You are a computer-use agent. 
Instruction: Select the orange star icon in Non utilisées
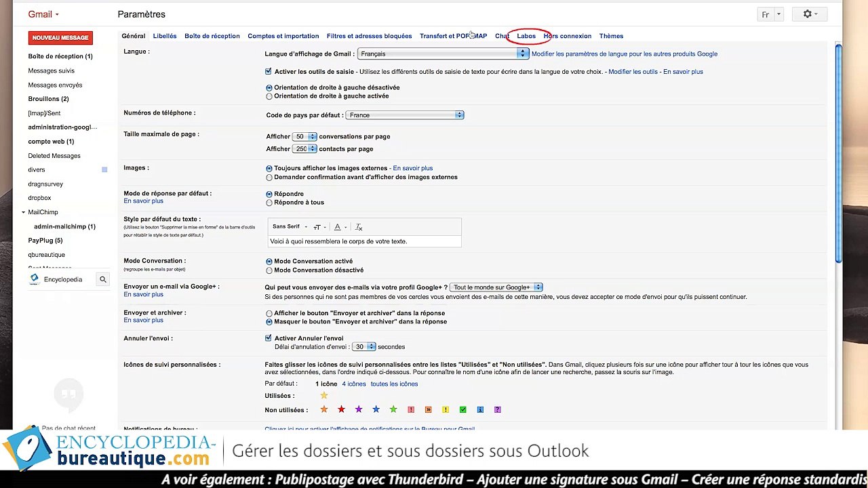pos(324,409)
